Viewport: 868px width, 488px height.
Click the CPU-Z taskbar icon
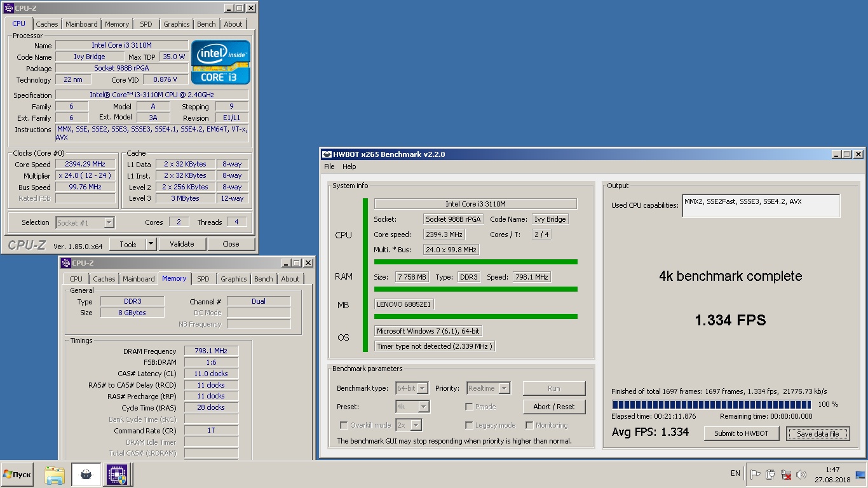point(116,475)
